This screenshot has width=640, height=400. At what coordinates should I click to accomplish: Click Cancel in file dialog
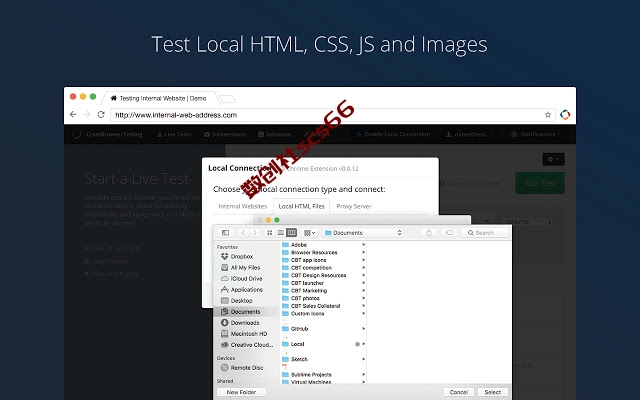pyautogui.click(x=459, y=392)
